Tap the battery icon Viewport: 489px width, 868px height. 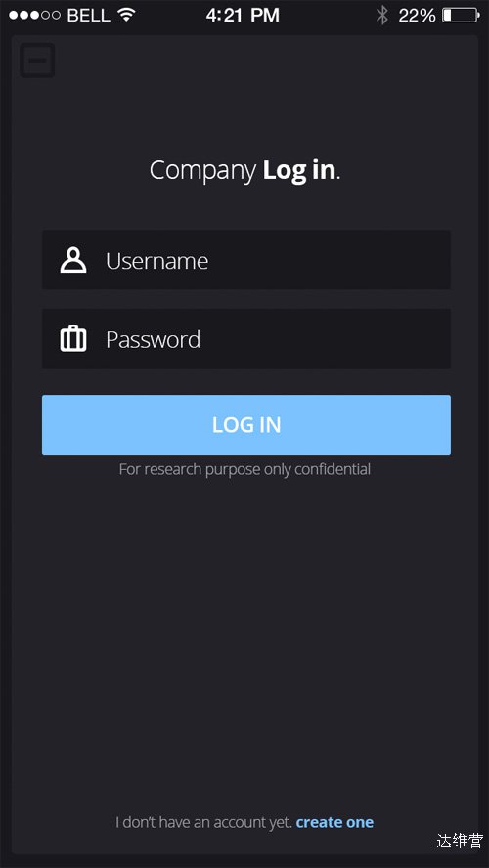click(462, 15)
